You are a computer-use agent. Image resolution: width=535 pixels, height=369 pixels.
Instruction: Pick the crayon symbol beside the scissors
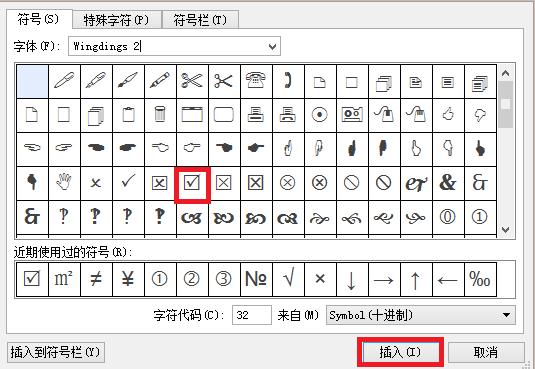pos(160,81)
